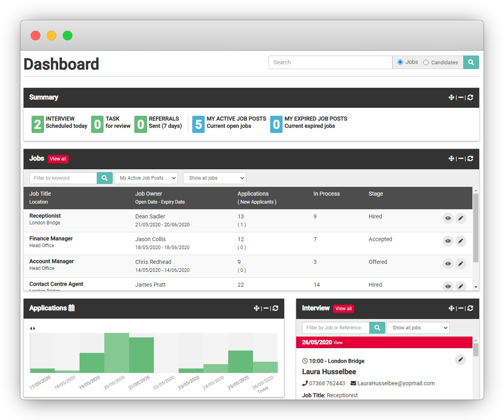The width and height of the screenshot is (504, 420).
Task: Click View all in the Interview panel
Action: 343,309
